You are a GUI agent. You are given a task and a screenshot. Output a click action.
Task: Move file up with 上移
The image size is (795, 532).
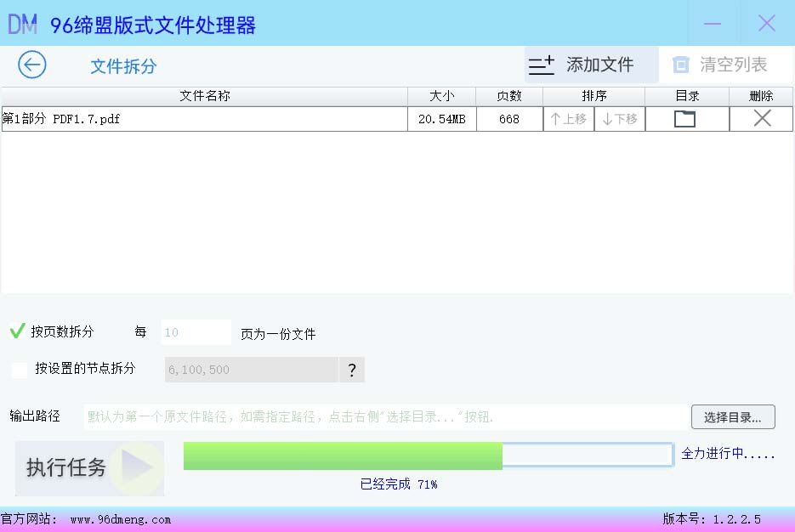click(568, 119)
